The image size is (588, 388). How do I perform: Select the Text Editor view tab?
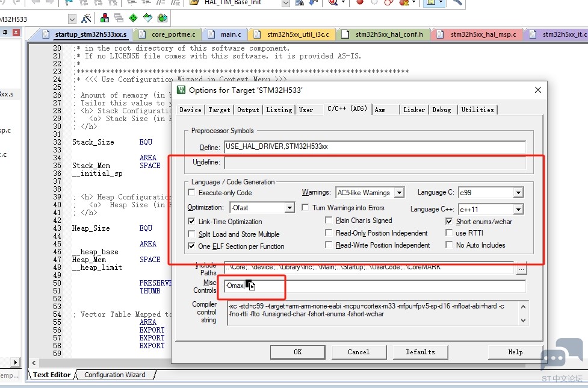(52, 375)
